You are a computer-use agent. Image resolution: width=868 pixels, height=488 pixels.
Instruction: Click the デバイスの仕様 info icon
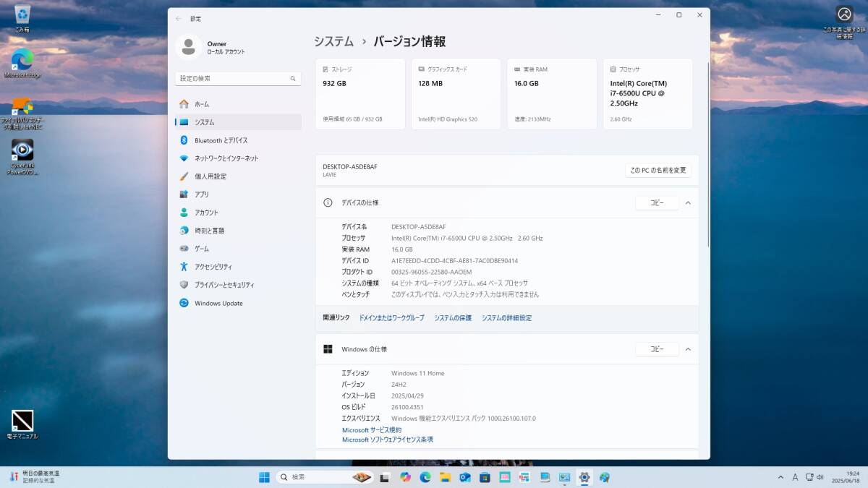(x=328, y=203)
